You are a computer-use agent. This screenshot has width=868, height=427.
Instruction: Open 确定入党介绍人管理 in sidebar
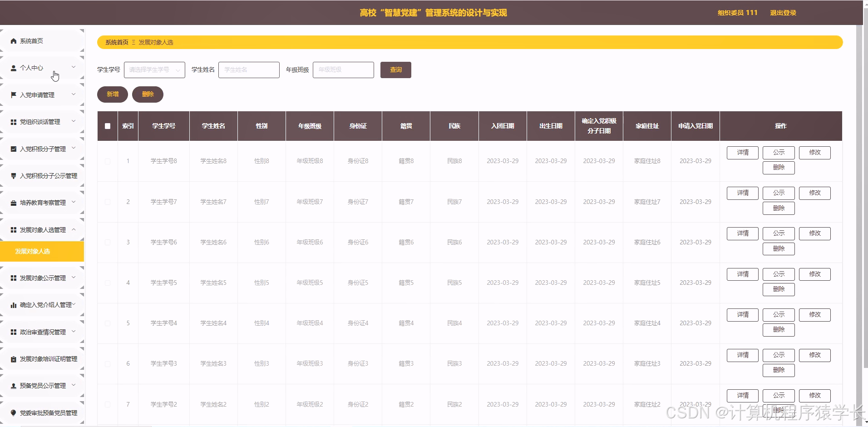point(42,305)
